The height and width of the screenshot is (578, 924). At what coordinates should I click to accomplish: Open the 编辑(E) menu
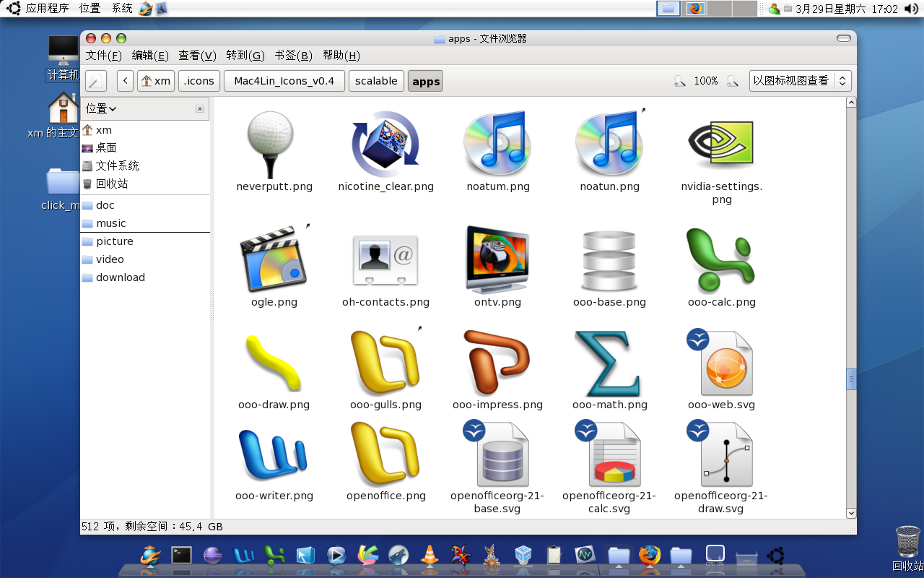click(x=150, y=56)
